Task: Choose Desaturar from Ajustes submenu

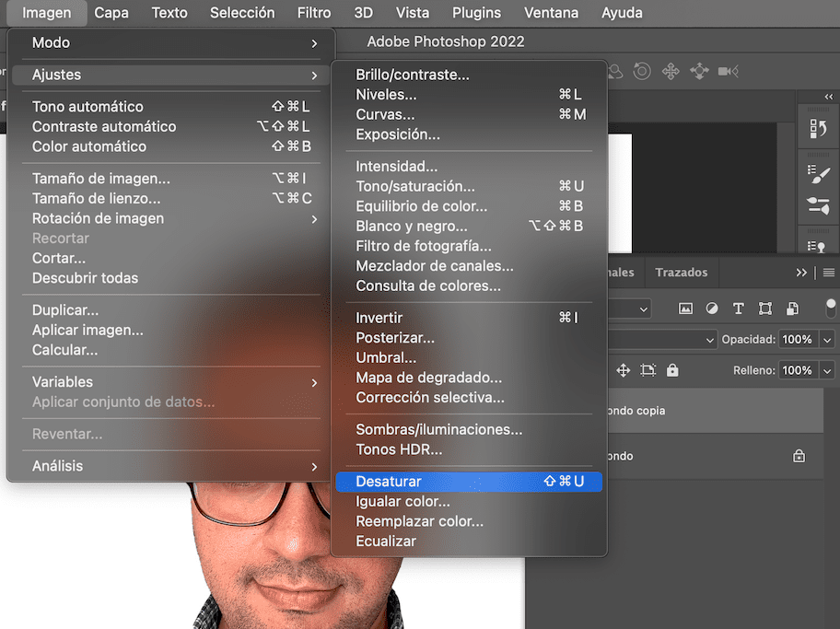Action: pos(469,482)
